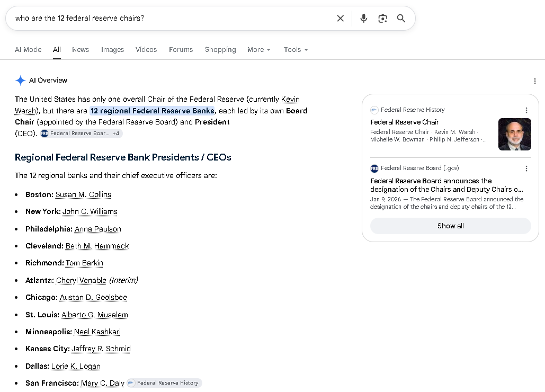Click the Ben Bernanke portrait thumbnail
This screenshot has width=545, height=392.
(x=514, y=134)
